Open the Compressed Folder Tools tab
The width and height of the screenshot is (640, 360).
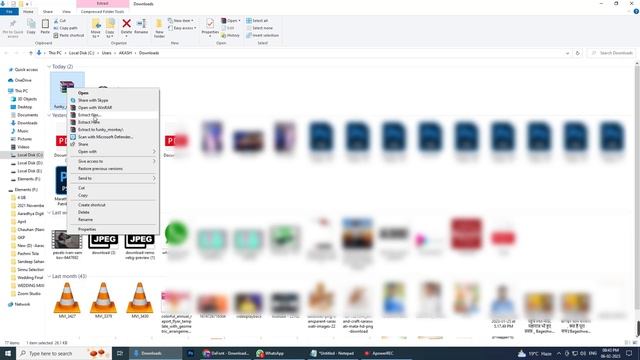(x=102, y=12)
